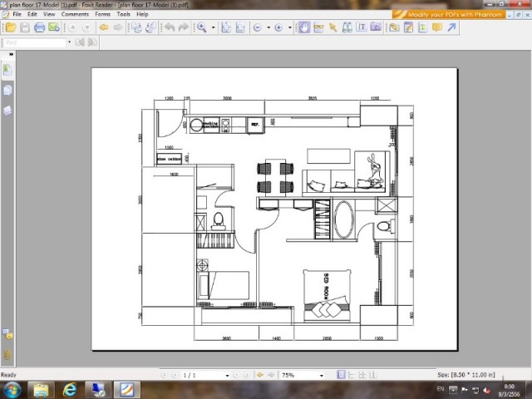Choose the arrow Select Annotation tool
532x399 pixels.
coord(332,27)
